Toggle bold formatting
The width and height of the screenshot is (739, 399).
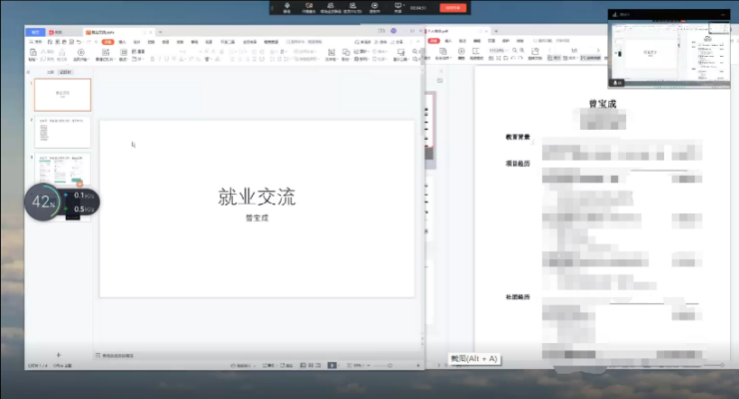[x=152, y=59]
